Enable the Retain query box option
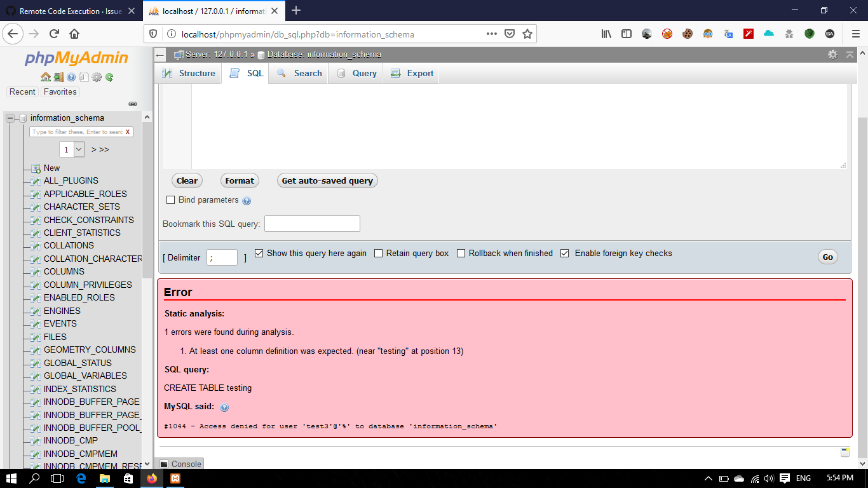This screenshot has height=488, width=868. [378, 253]
